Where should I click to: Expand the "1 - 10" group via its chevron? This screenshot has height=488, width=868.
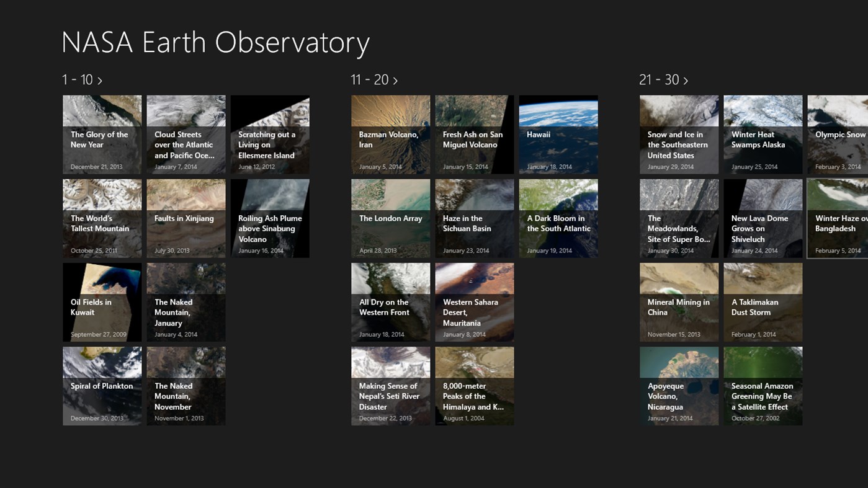pos(100,80)
